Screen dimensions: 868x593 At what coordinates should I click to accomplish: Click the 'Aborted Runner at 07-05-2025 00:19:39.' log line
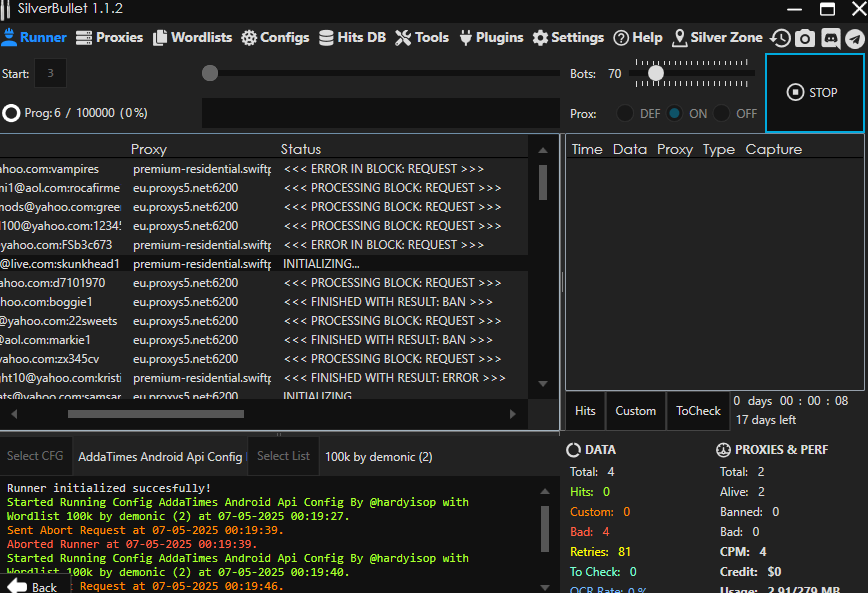point(132,544)
